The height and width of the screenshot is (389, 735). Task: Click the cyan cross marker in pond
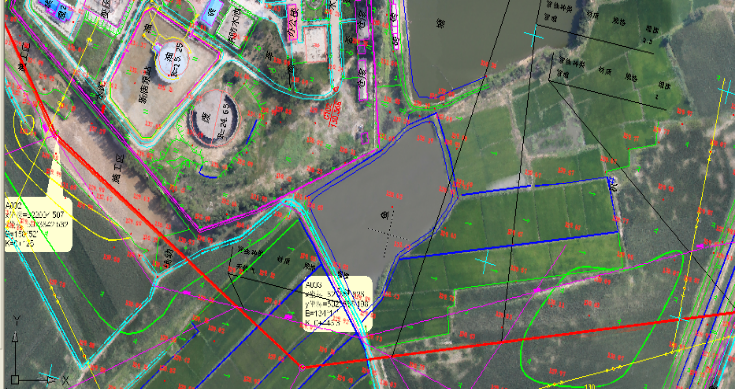[x=532, y=36]
